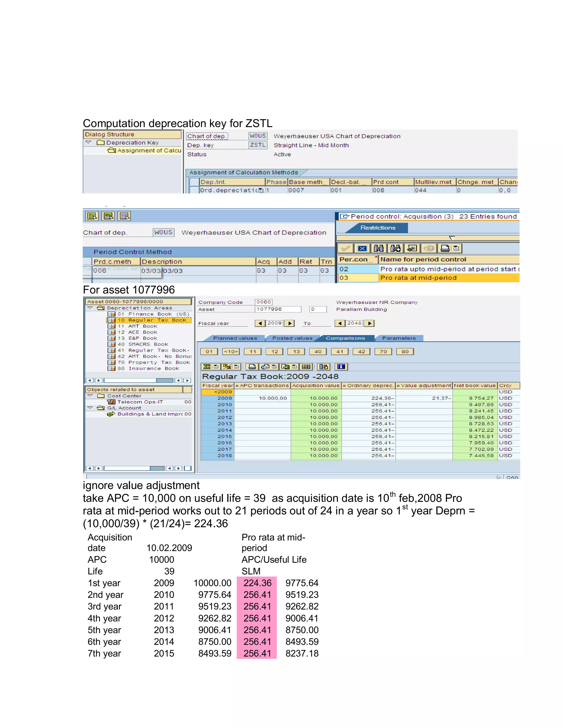Image resolution: width=563 pixels, height=728 pixels.
Task: Collapse the Depreciation Key node in Dialog Structure
Action: tap(89, 142)
